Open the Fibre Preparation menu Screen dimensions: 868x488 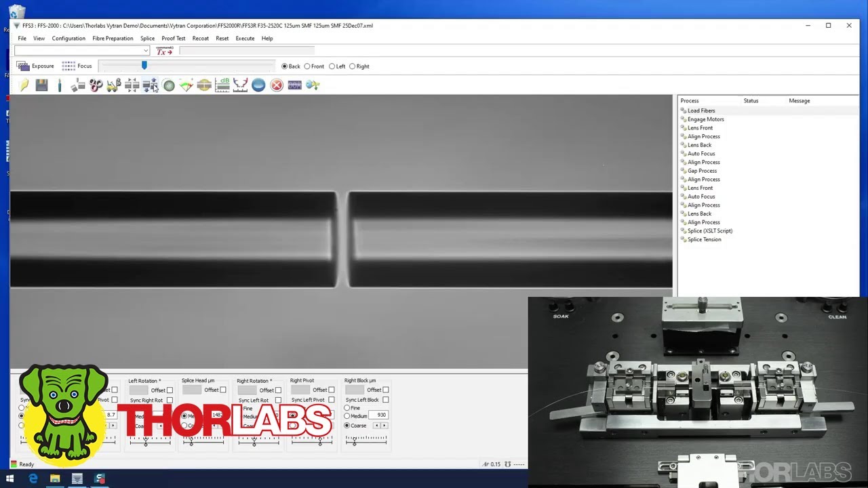[113, 39]
